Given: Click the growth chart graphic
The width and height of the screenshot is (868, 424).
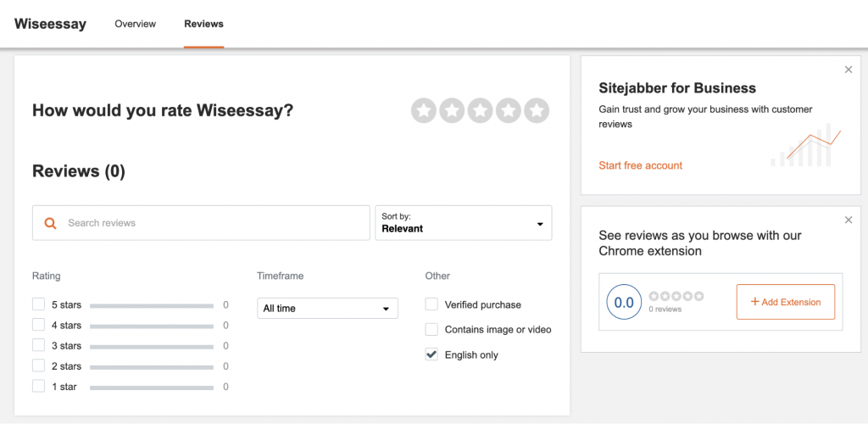Looking at the screenshot, I should pyautogui.click(x=806, y=145).
